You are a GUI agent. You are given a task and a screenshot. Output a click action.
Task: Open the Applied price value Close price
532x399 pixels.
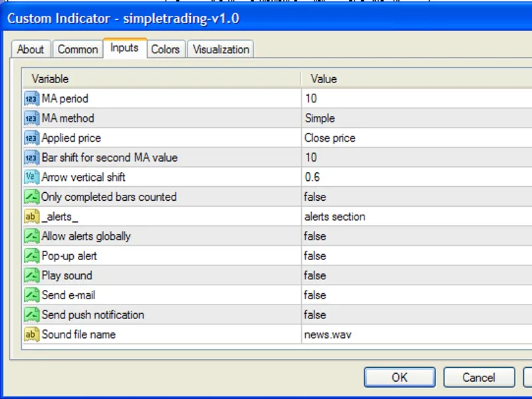417,138
